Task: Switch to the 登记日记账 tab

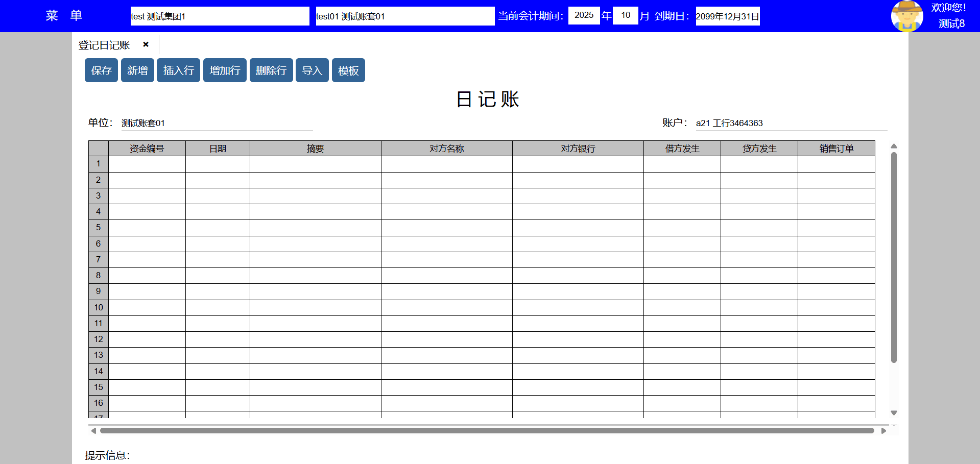Action: [104, 45]
